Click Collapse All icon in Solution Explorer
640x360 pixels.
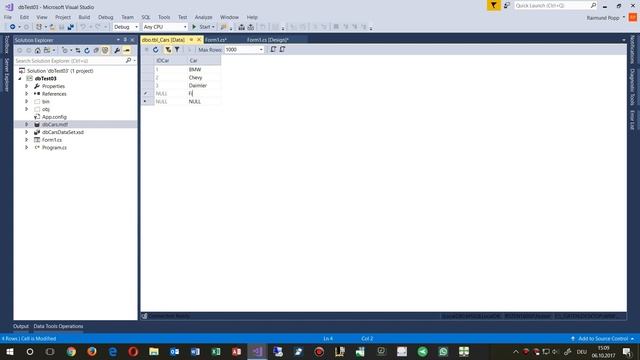96,51
